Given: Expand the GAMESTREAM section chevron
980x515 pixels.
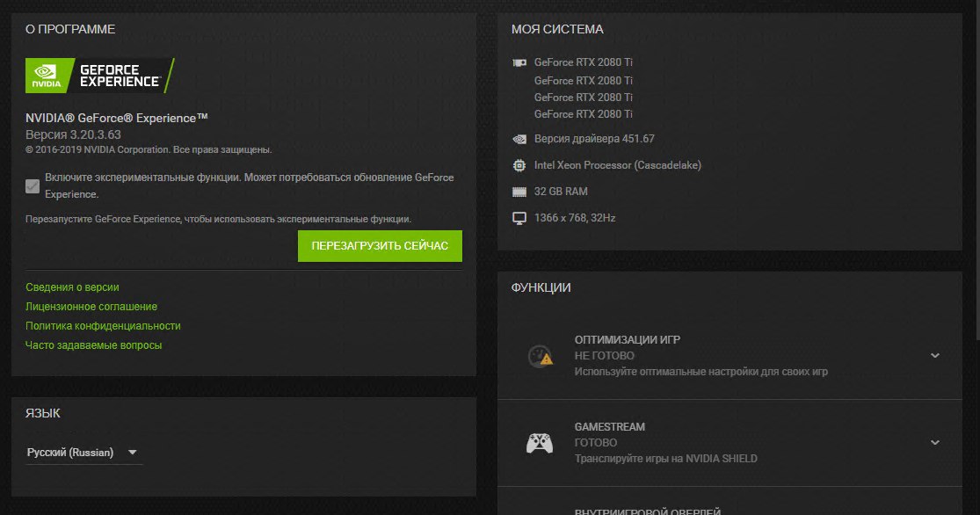Looking at the screenshot, I should [935, 443].
